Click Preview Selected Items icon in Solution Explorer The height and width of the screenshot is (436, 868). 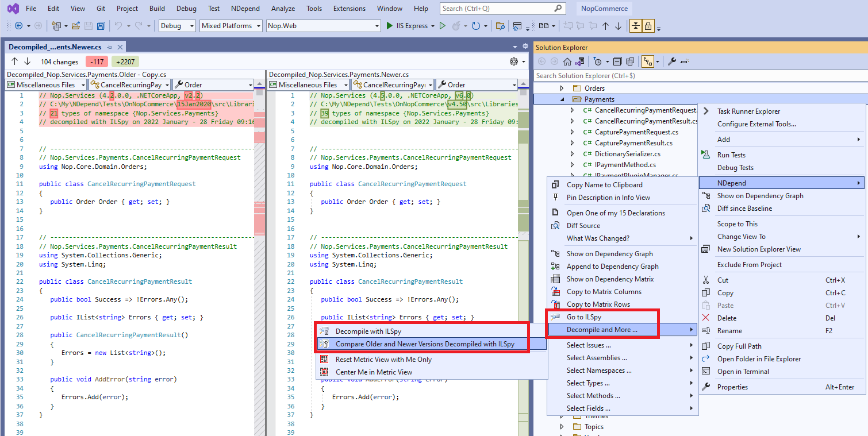click(x=685, y=61)
